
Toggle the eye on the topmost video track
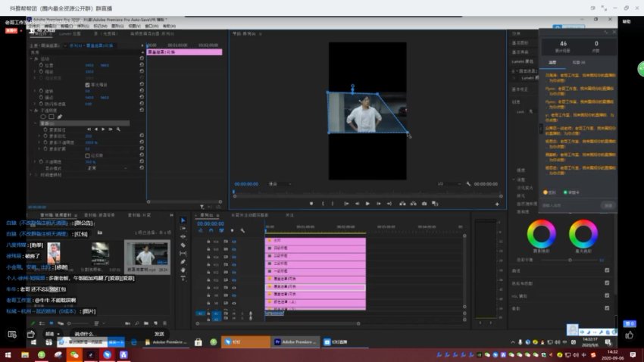pyautogui.click(x=234, y=242)
